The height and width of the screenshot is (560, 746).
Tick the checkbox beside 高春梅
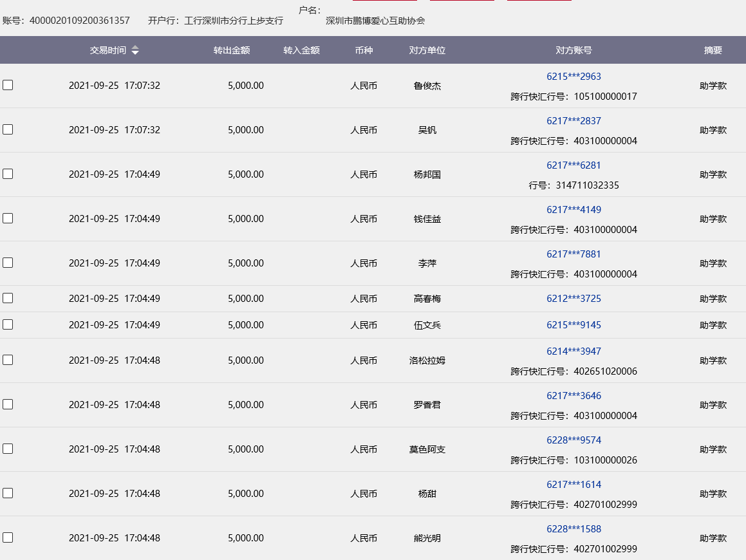click(x=8, y=298)
